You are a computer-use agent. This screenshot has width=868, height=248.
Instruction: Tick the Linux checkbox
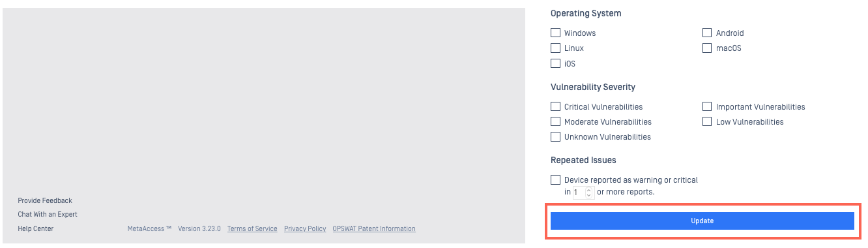tap(556, 48)
